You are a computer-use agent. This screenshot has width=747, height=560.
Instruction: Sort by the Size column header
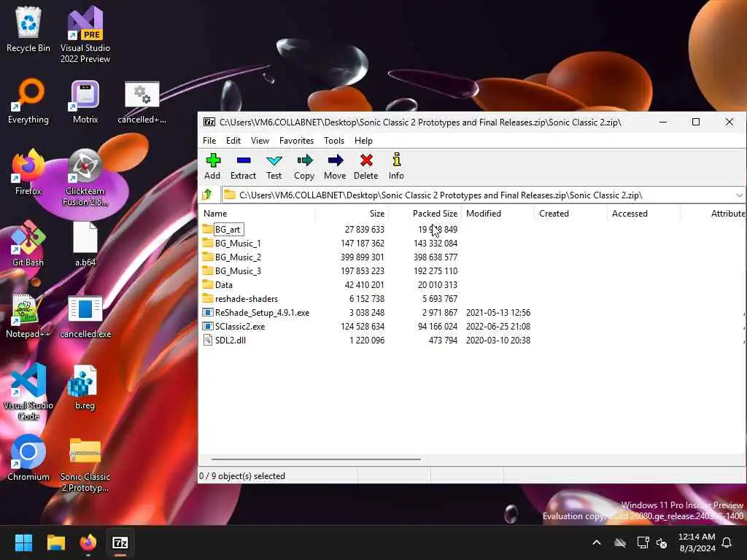[x=352, y=214]
